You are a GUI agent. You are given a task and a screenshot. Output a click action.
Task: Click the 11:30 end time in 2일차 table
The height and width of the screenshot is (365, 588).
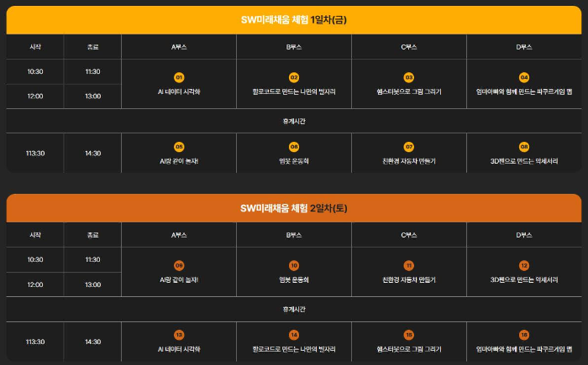point(92,260)
